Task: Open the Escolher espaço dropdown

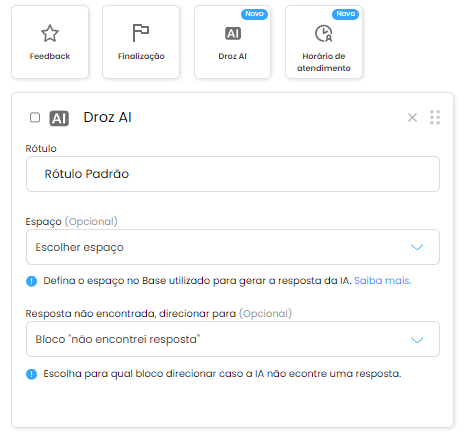Action: pyautogui.click(x=233, y=247)
